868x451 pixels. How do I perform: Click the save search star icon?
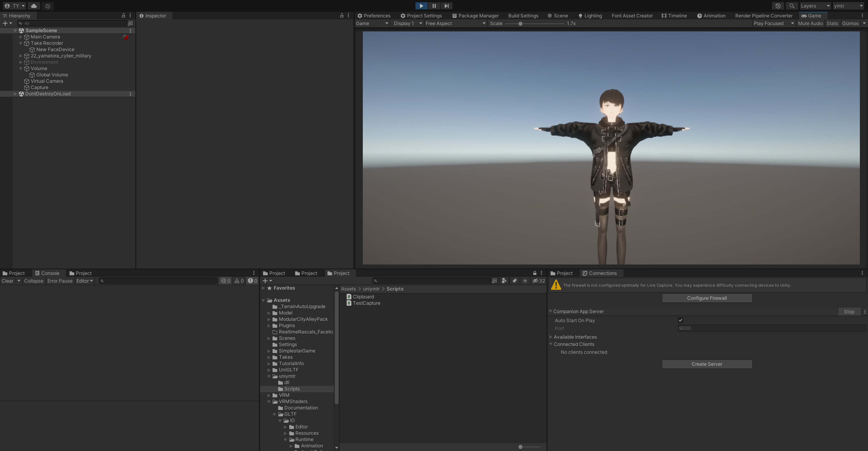pos(525,281)
